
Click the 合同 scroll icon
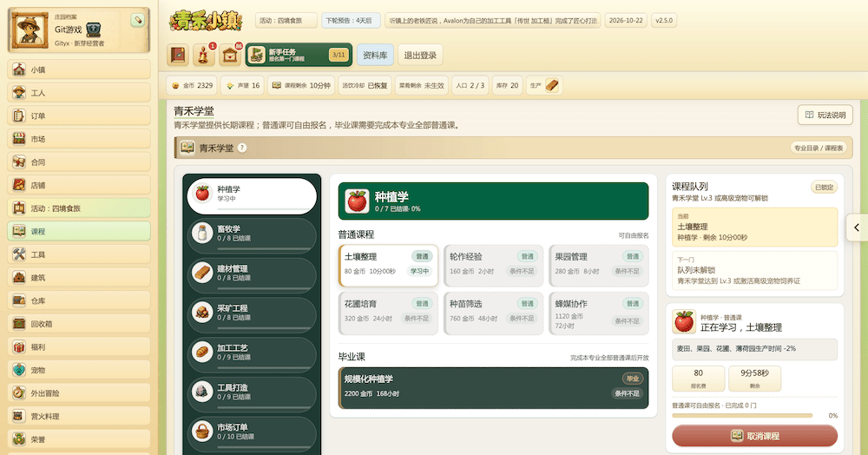pos(19,162)
